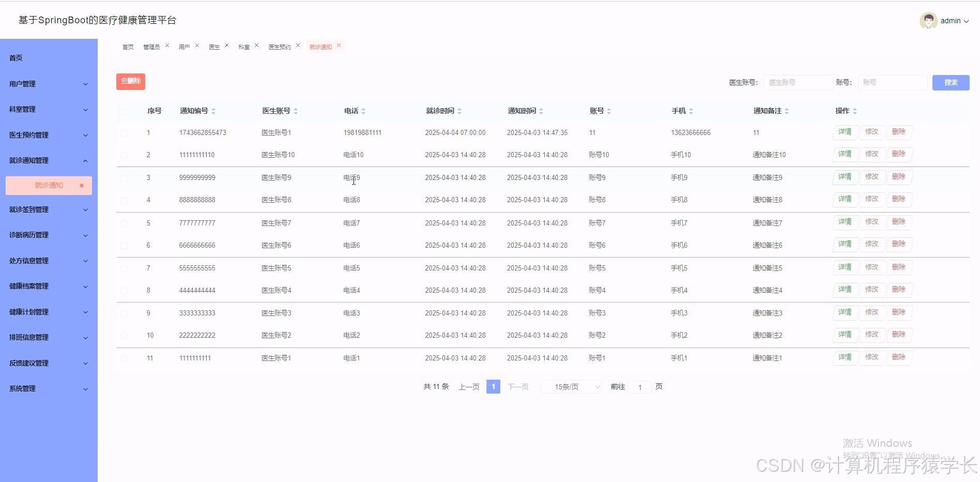This screenshot has width=980, height=482.
Task: Switch to the 首页 tab
Action: 127,46
